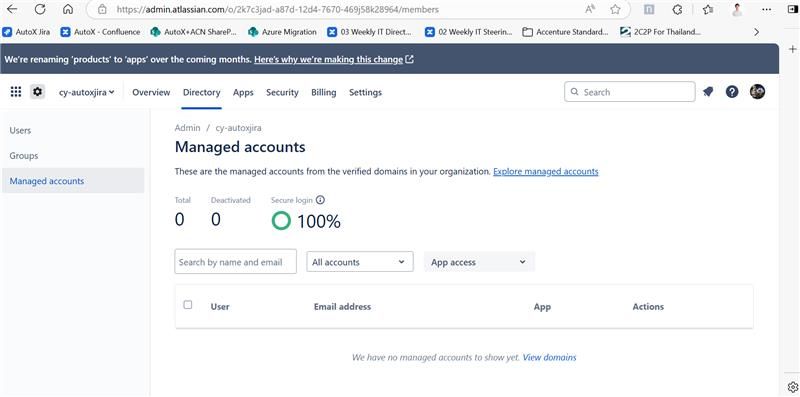
Task: Open the App access filter dropdown
Action: point(479,262)
